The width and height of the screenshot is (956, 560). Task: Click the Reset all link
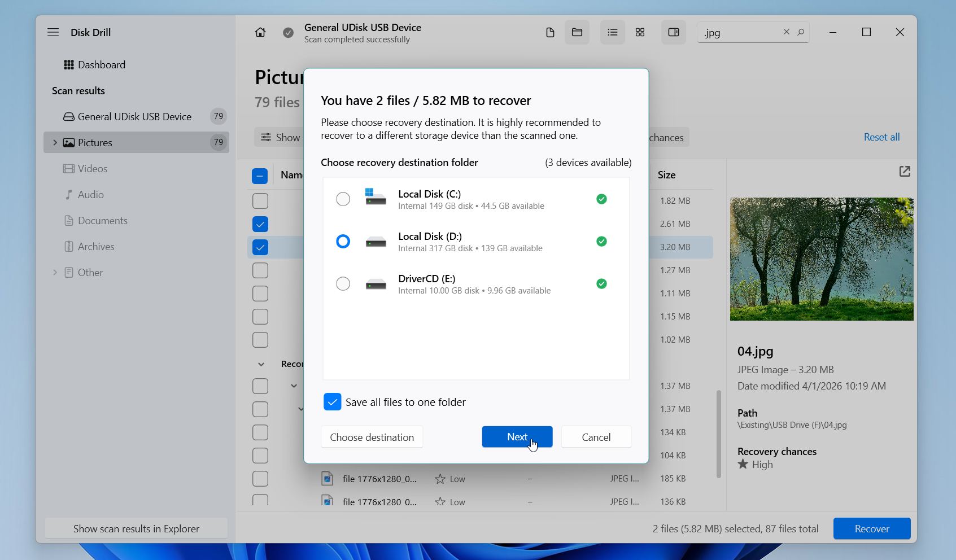(x=881, y=137)
